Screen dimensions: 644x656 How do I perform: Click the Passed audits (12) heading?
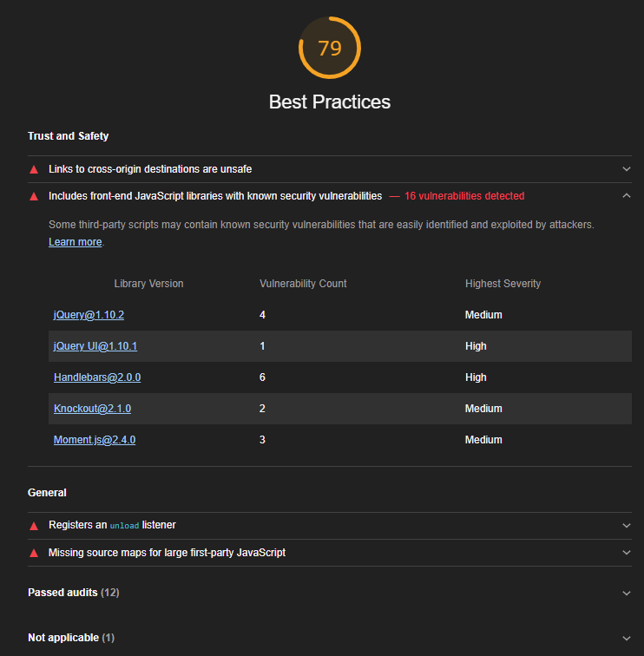tap(74, 593)
